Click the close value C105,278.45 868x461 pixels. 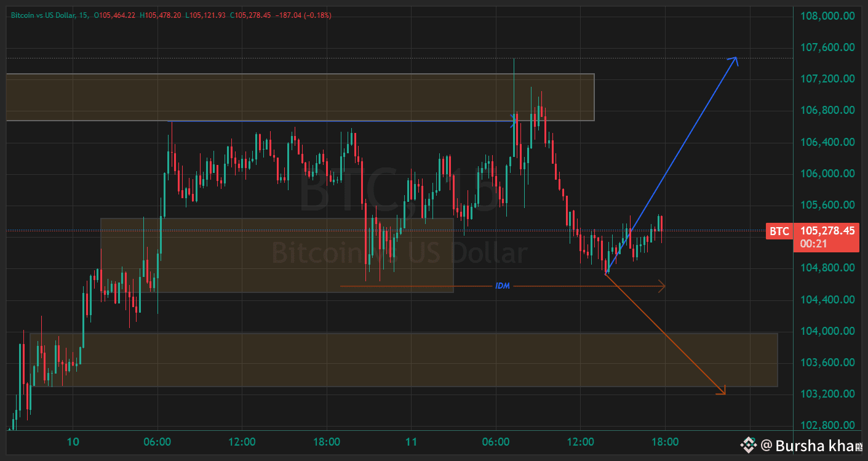251,15
